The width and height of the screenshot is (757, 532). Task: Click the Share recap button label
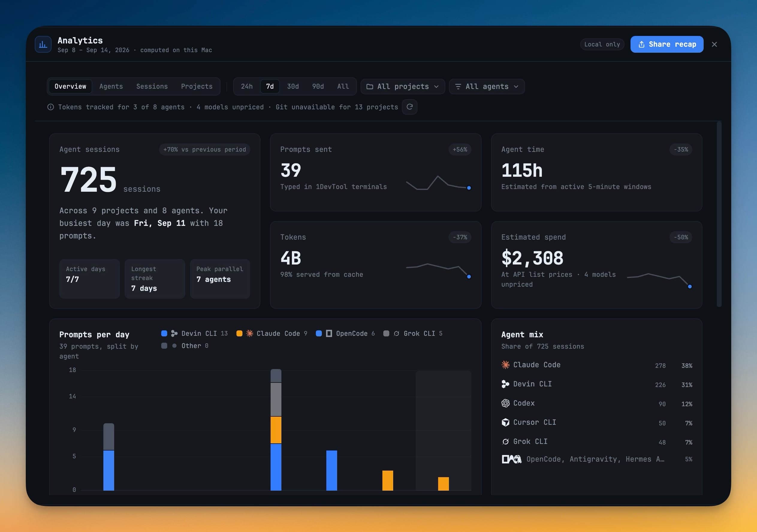point(672,45)
